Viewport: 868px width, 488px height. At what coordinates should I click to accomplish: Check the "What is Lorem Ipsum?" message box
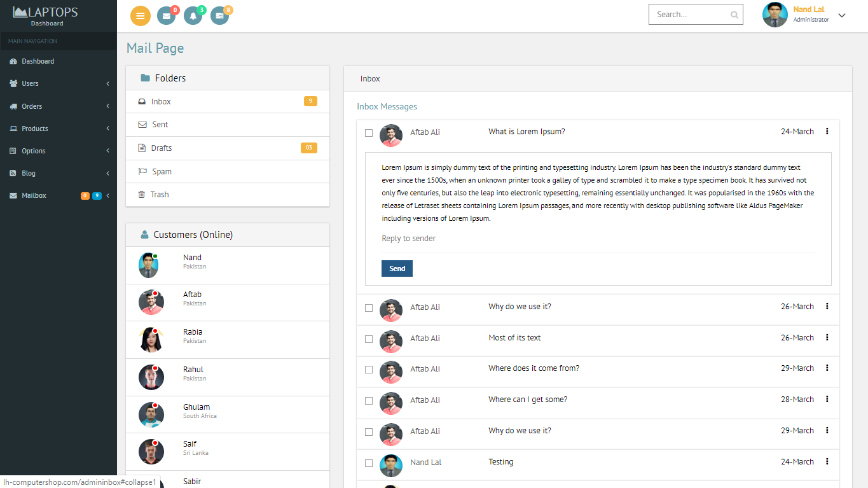(x=369, y=133)
